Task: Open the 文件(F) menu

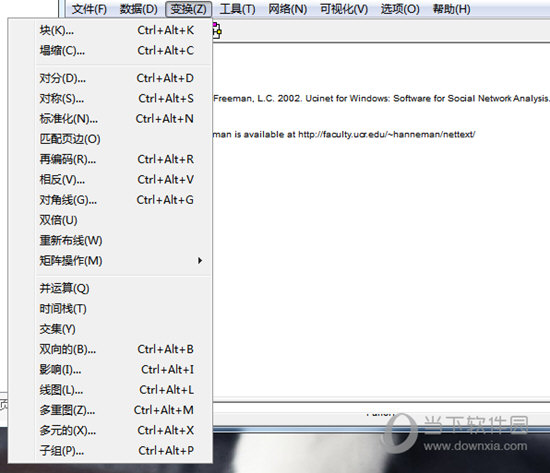Action: [89, 9]
